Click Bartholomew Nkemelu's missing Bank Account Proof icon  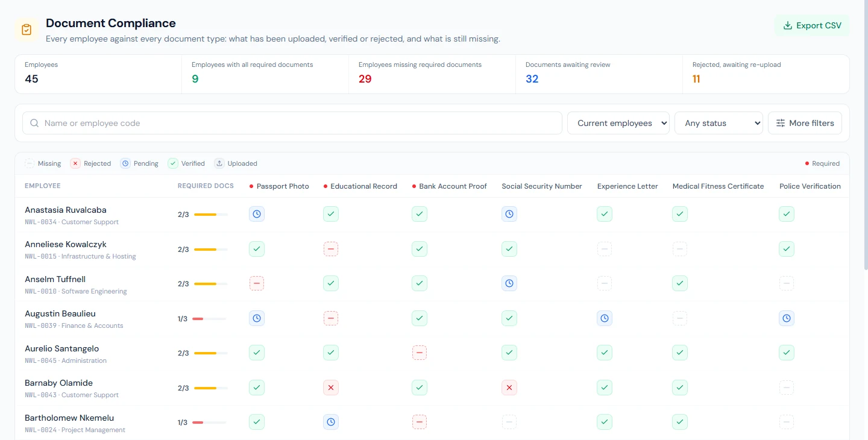pyautogui.click(x=420, y=422)
